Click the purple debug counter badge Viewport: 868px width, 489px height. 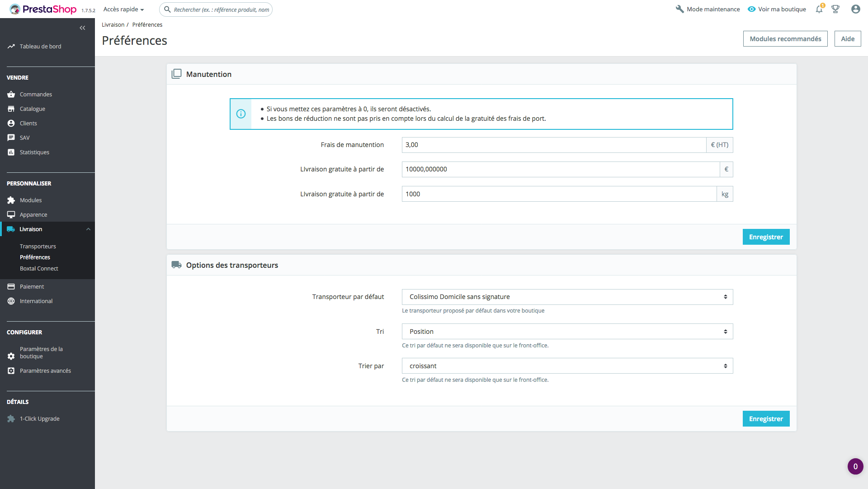click(855, 466)
